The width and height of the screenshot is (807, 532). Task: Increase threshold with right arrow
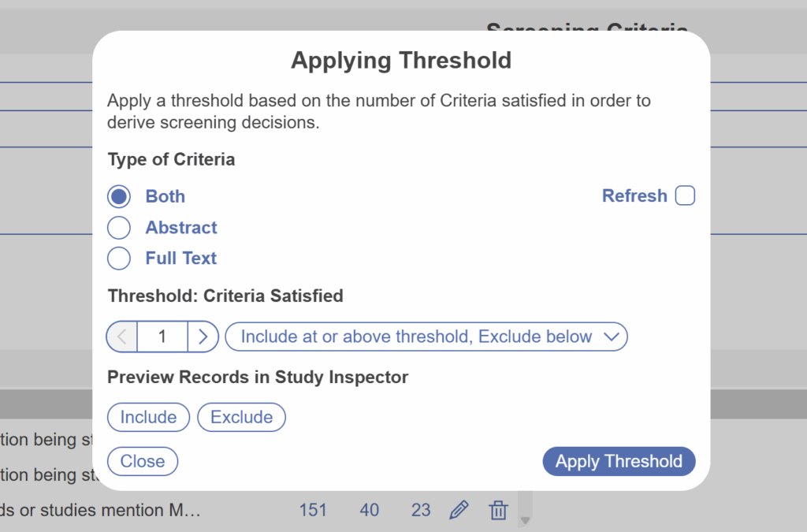coord(203,337)
